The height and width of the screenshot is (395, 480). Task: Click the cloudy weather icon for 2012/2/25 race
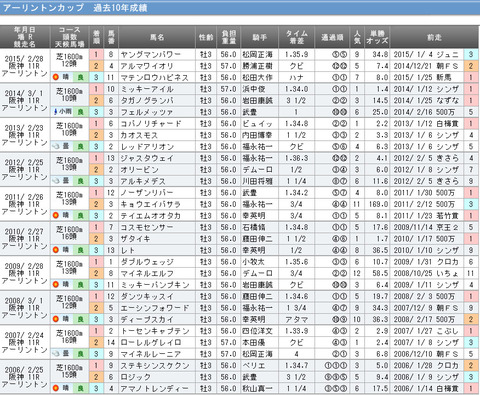coord(56,181)
